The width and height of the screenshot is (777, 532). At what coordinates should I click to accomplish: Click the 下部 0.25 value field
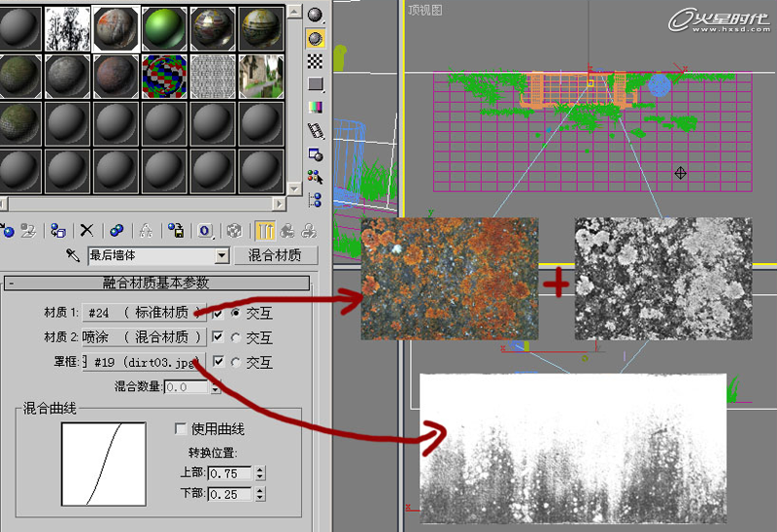[x=229, y=494]
